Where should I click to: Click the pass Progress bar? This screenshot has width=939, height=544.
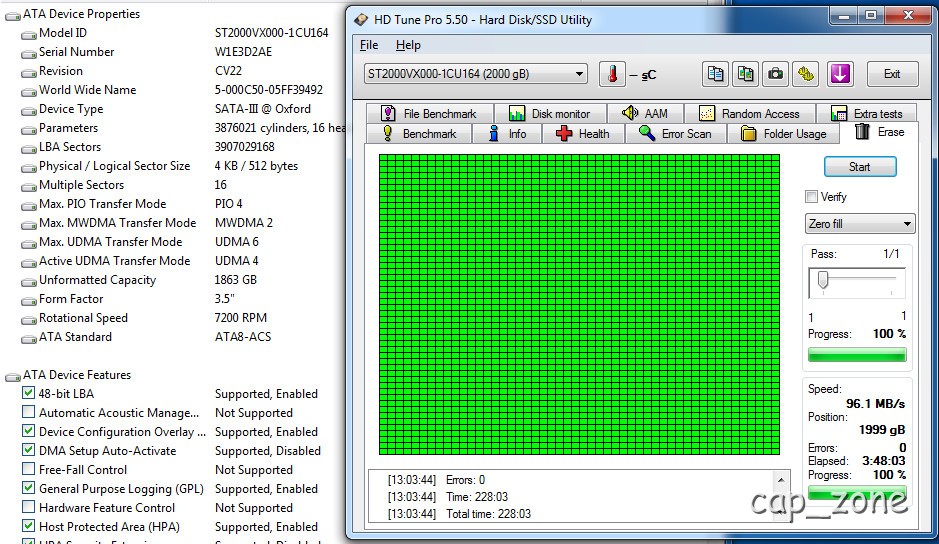[x=857, y=355]
